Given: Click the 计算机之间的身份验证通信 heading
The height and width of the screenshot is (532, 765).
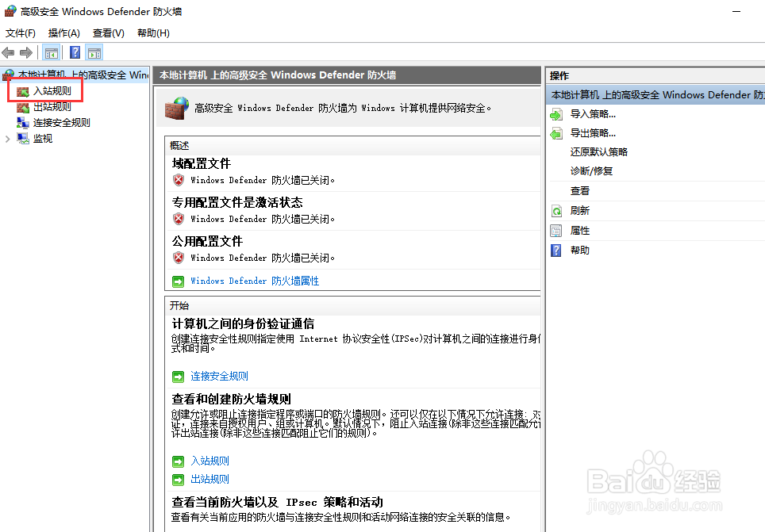Looking at the screenshot, I should coord(243,323).
